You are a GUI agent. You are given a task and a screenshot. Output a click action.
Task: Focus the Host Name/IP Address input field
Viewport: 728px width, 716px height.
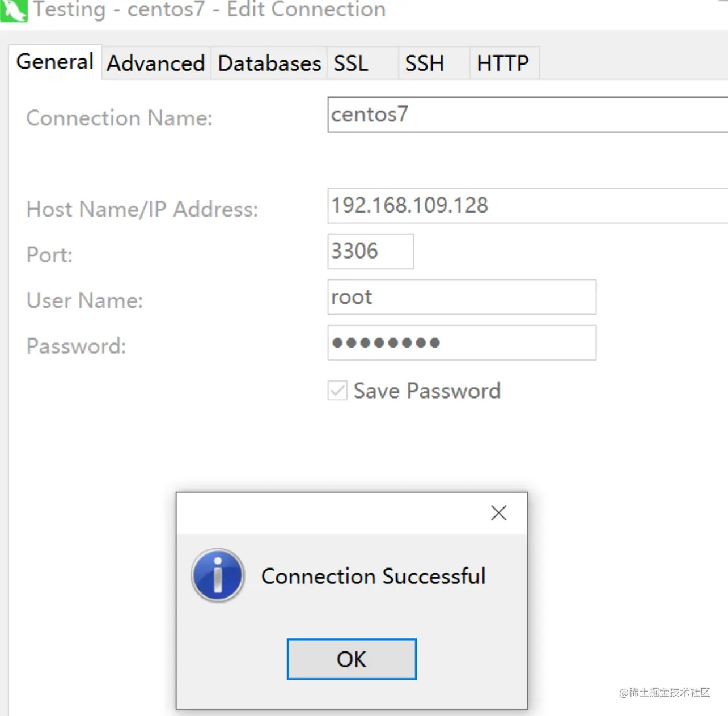click(x=527, y=206)
